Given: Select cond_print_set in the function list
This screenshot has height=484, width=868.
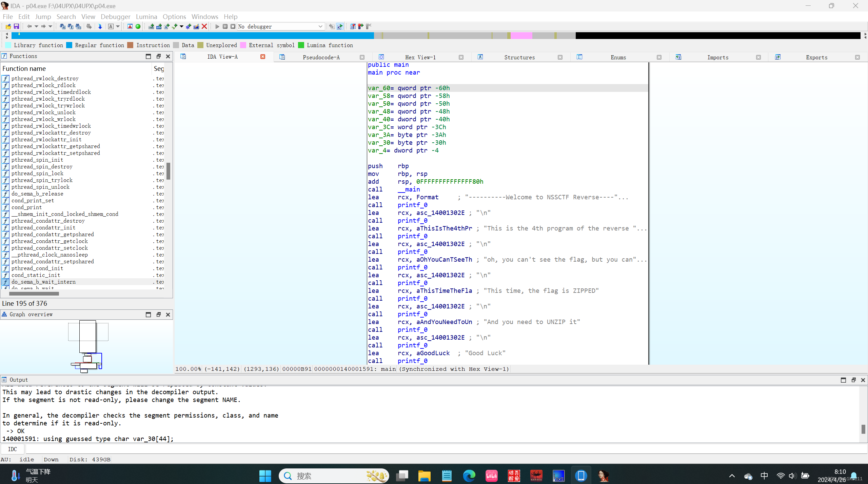Looking at the screenshot, I should click(x=33, y=200).
